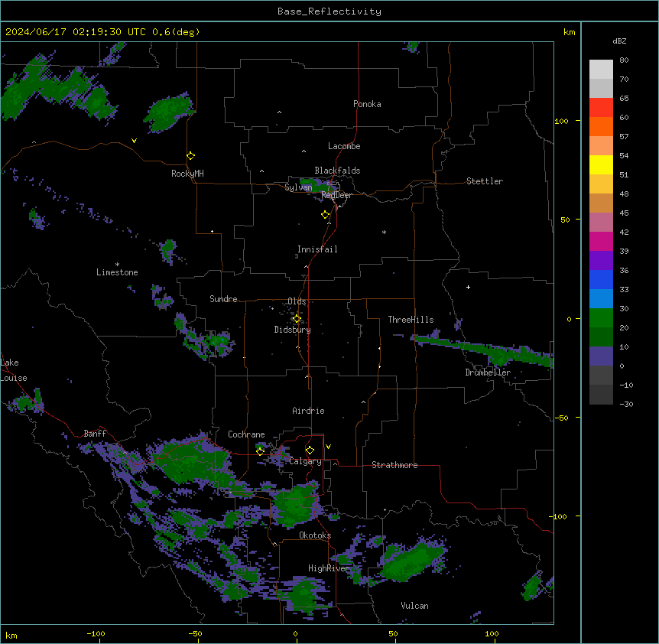
Task: Click the Sylvan label
Action: click(x=298, y=187)
